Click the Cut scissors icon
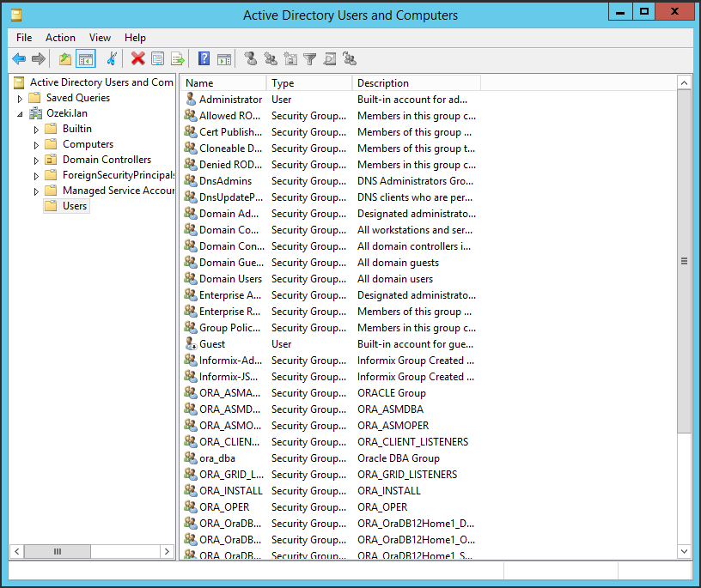This screenshot has height=588, width=701. pos(112,59)
